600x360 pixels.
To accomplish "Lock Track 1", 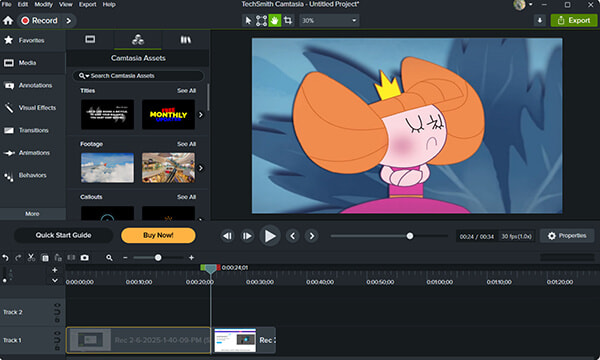I will 57,348.
